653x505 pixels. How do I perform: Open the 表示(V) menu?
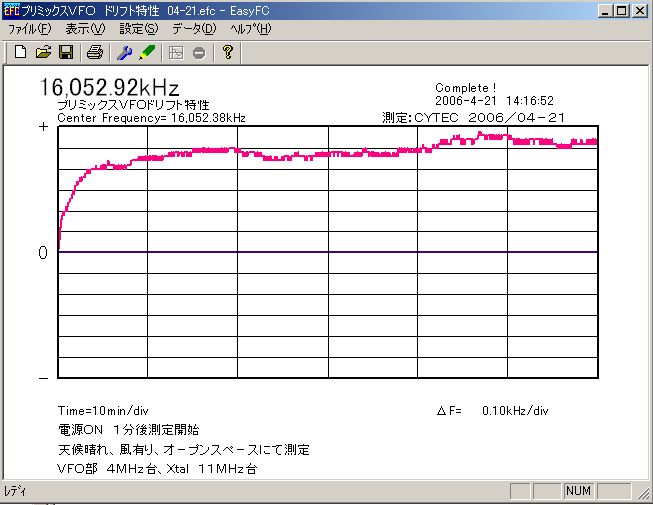point(85,29)
